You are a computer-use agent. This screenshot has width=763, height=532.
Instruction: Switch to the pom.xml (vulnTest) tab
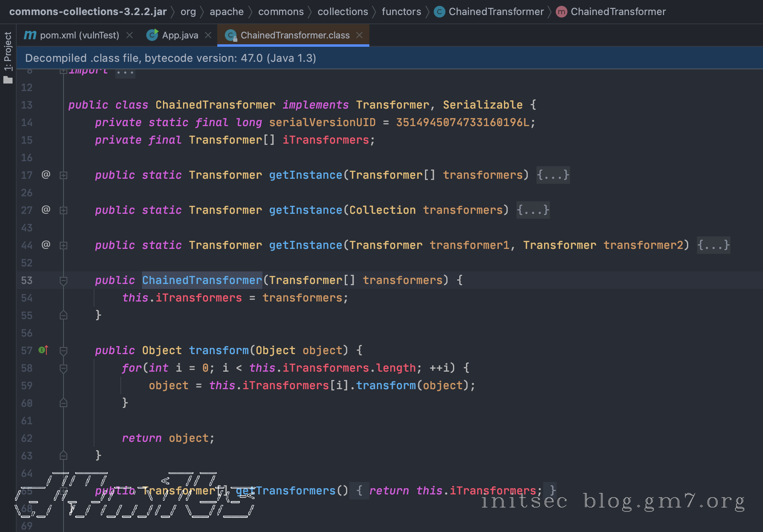pos(79,35)
